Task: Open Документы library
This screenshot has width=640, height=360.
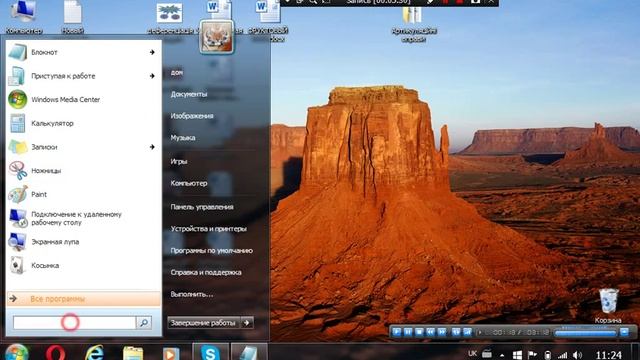Action: pos(189,94)
